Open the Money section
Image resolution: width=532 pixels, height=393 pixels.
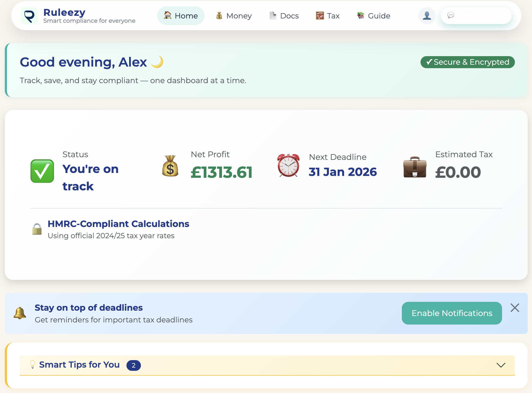(233, 16)
